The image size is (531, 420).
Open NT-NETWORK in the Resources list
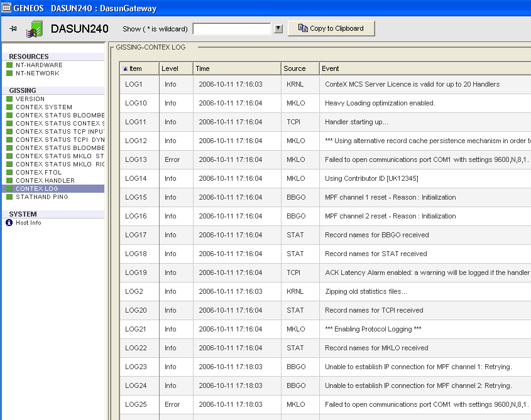click(39, 73)
